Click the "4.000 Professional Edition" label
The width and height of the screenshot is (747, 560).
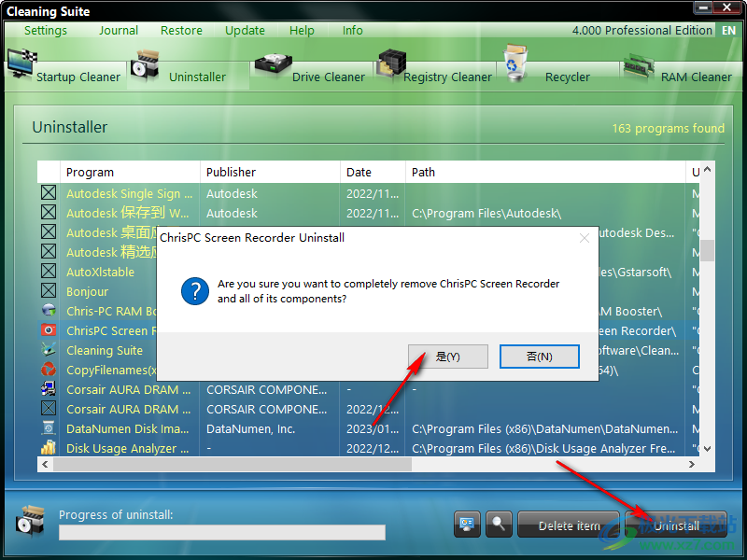tap(642, 31)
